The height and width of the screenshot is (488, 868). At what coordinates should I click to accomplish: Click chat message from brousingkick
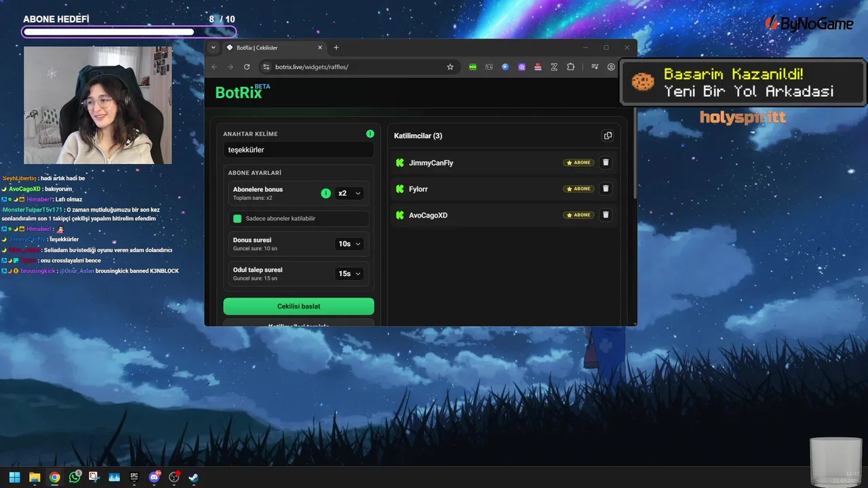click(90, 270)
